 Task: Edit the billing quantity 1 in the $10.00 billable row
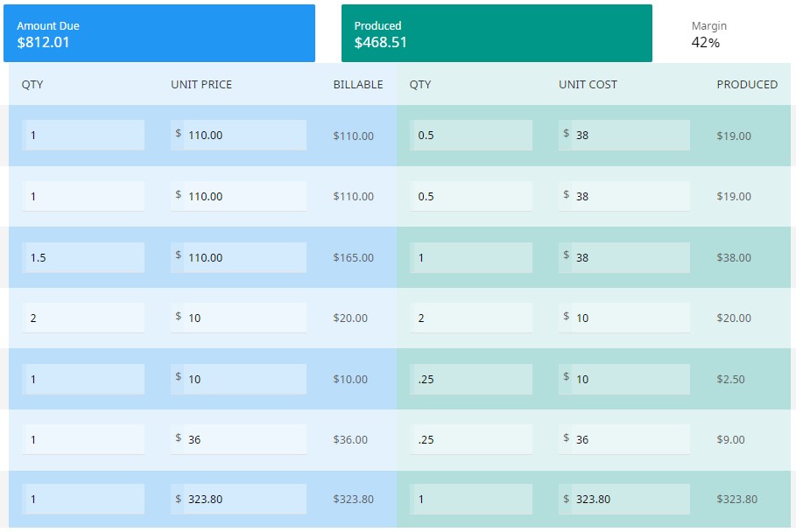click(83, 379)
